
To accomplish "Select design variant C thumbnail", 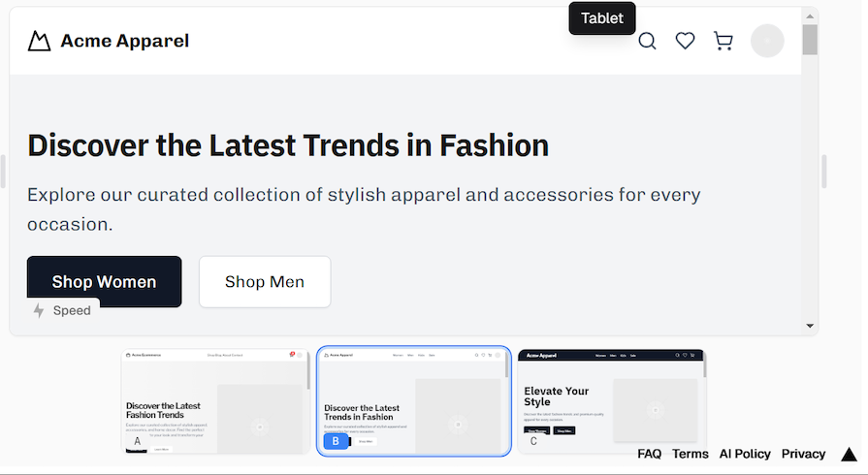I will 612,401.
